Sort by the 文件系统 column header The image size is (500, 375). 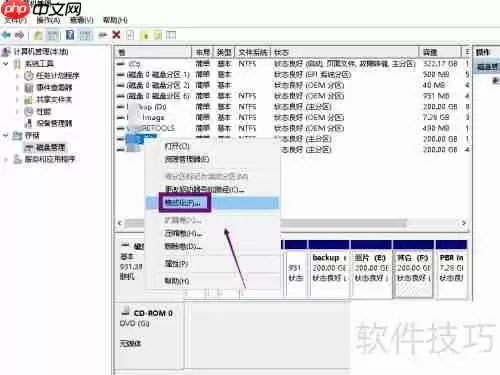(253, 52)
